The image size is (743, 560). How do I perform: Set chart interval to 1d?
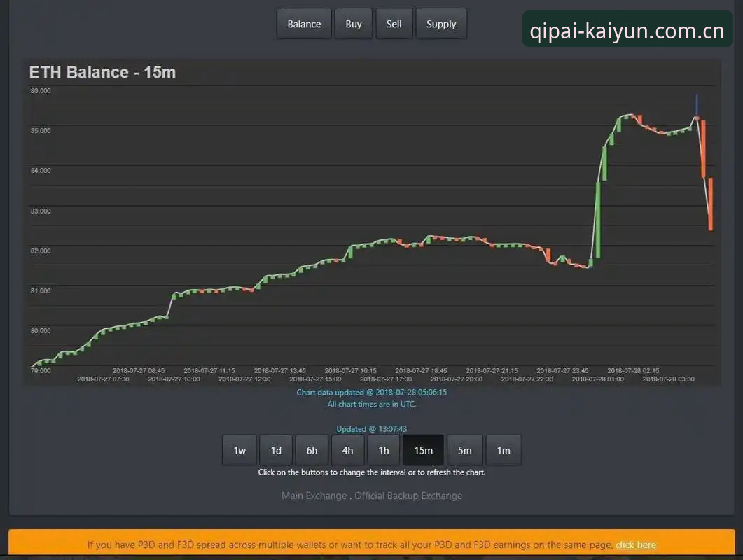point(276,450)
